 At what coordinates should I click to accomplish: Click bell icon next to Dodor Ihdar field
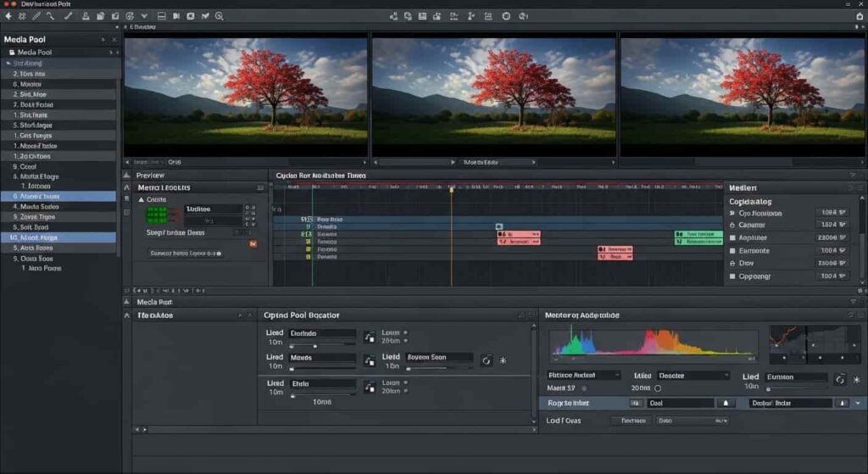pyautogui.click(x=842, y=403)
